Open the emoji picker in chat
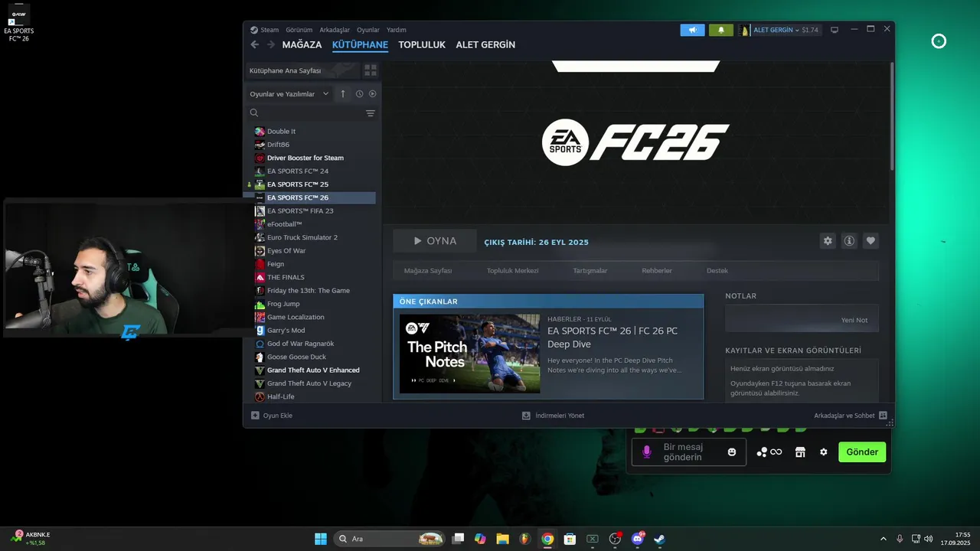The image size is (980, 551). point(731,452)
